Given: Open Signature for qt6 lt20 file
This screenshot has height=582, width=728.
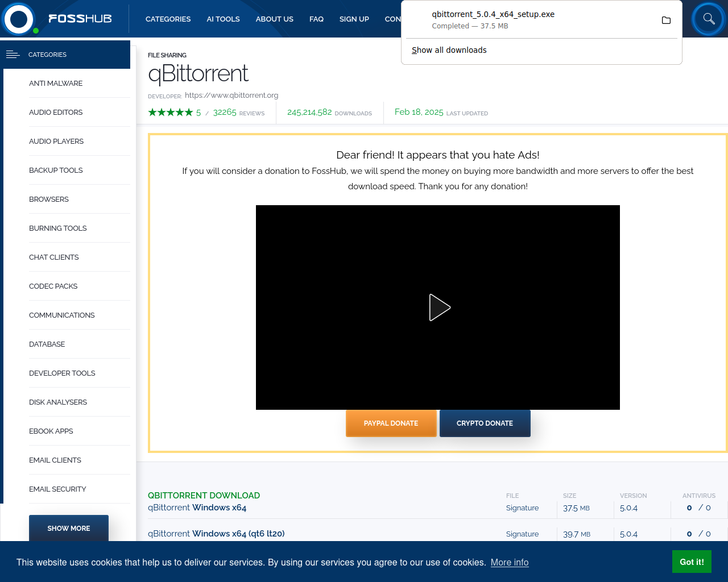Looking at the screenshot, I should coord(522,534).
